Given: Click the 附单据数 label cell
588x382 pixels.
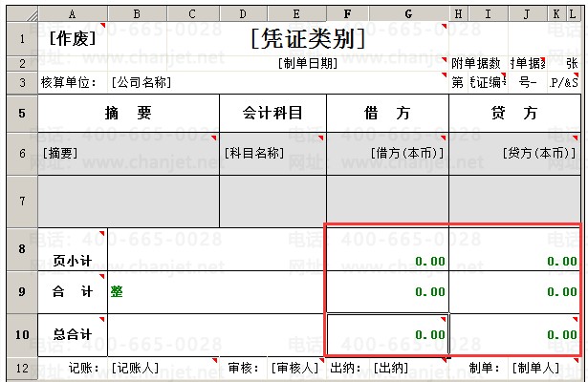Looking at the screenshot, I should 478,64.
